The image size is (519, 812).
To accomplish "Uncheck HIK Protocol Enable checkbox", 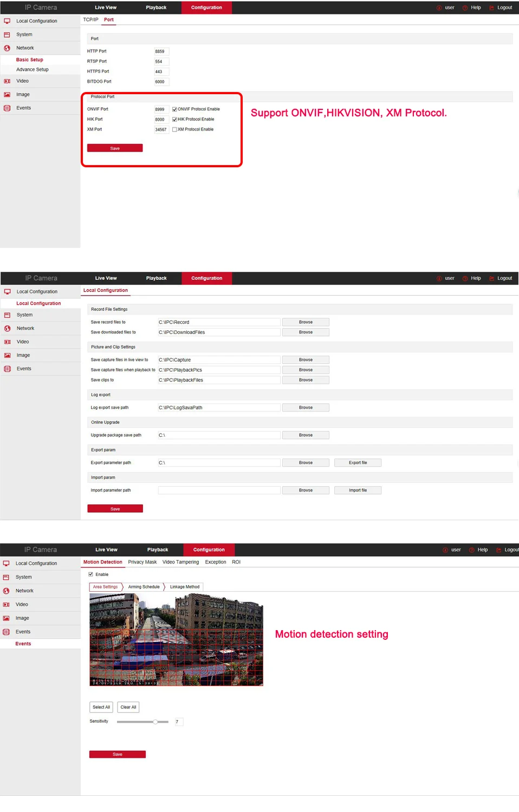I will (x=174, y=120).
